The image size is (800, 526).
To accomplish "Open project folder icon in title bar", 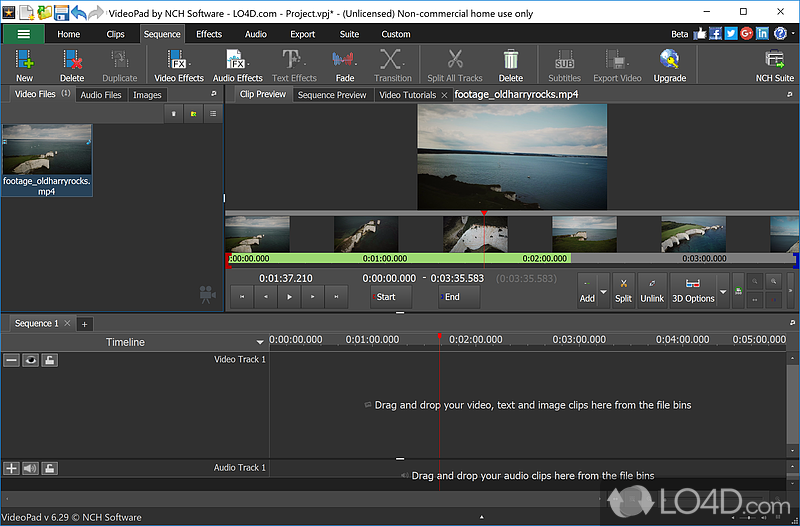I will point(44,12).
